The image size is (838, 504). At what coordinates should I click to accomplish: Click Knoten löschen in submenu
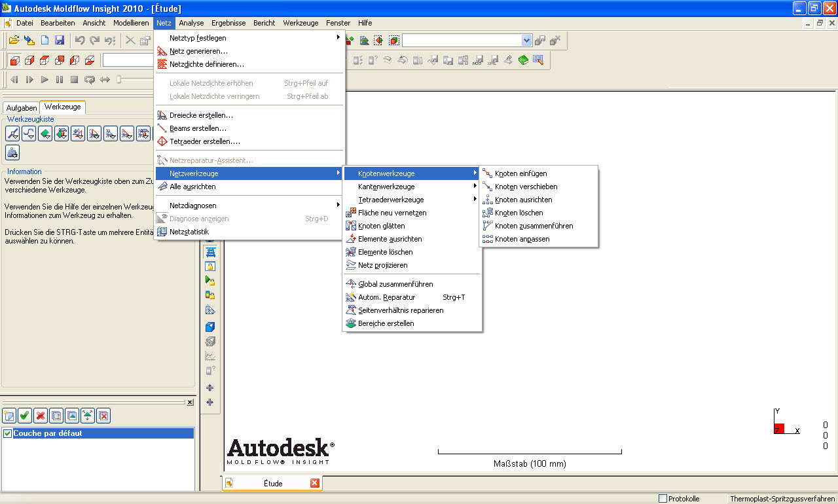[539, 213]
